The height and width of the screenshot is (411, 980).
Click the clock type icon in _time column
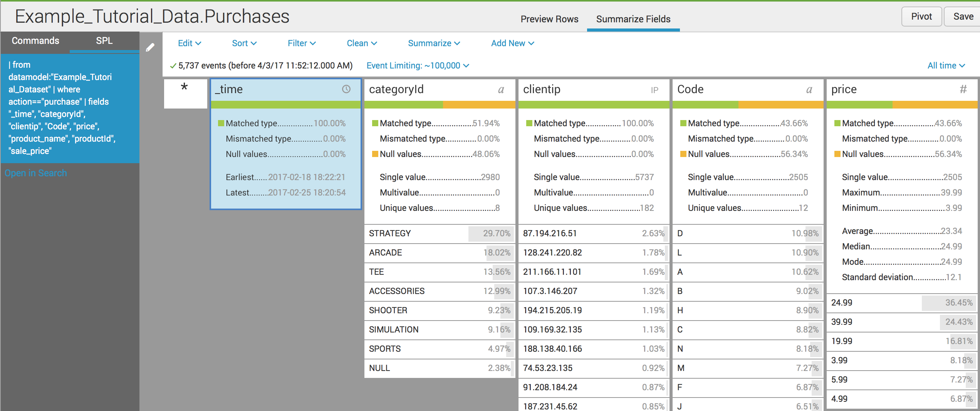pos(346,89)
